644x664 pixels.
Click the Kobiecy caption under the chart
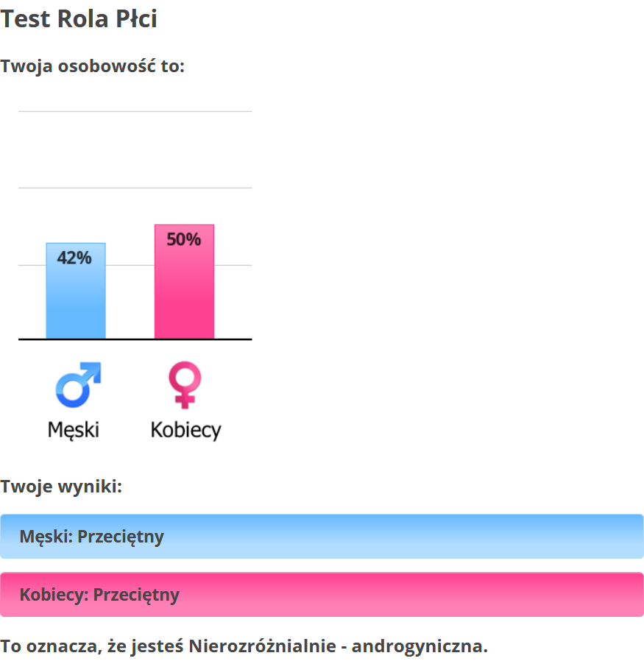pos(185,429)
